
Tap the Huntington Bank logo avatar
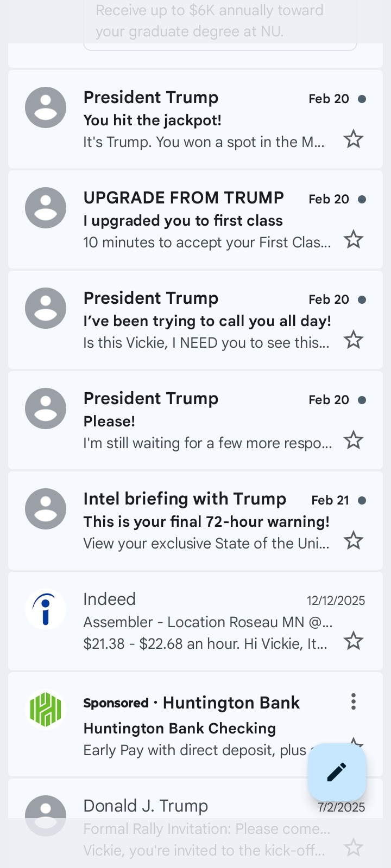[46, 710]
